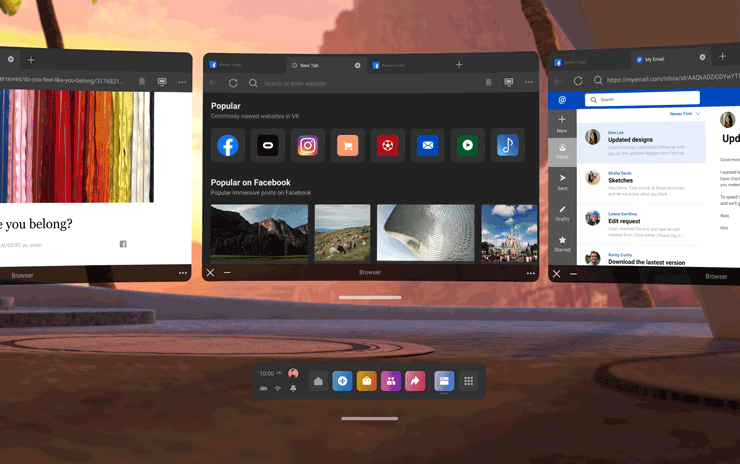Screen dimensions: 740x464
Task: Launch the shopping cart site shortcut
Action: point(347,146)
